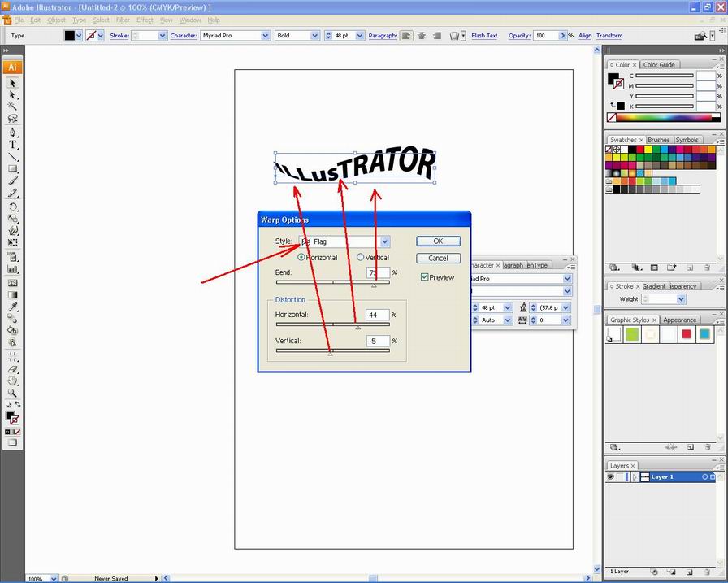The image size is (728, 583).
Task: Select the Lasso tool
Action: (12, 119)
